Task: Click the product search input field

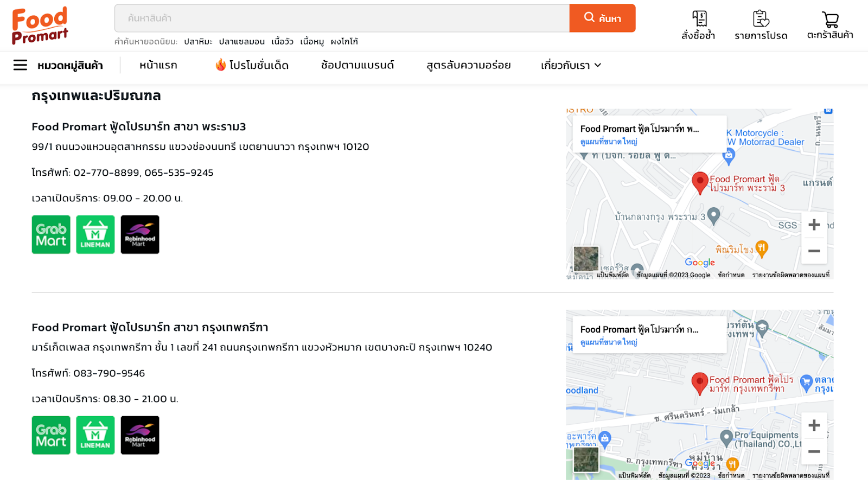Action: click(x=342, y=18)
